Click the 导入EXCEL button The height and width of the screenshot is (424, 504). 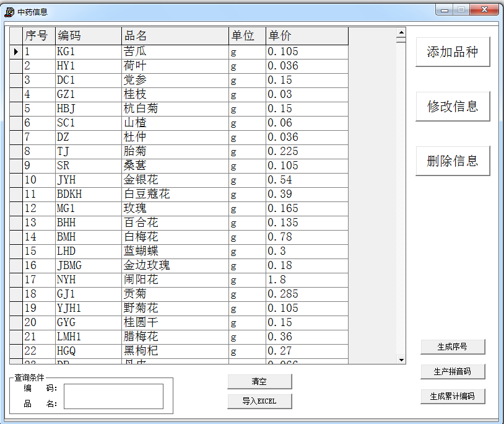(259, 401)
